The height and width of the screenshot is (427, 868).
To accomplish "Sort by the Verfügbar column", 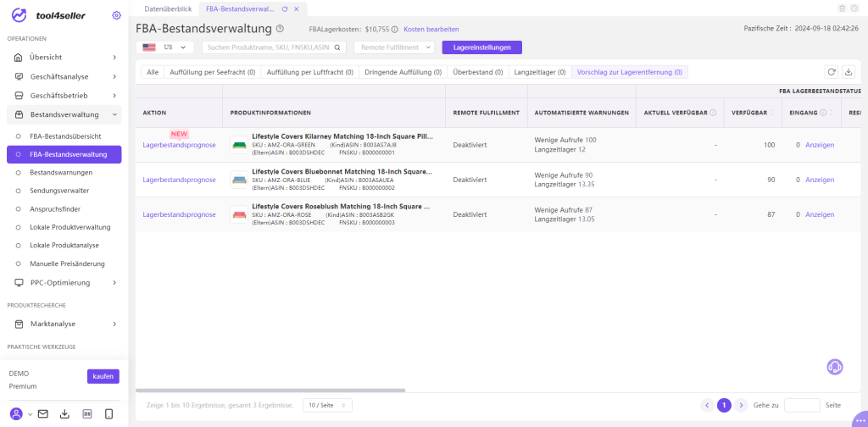I will (772, 113).
